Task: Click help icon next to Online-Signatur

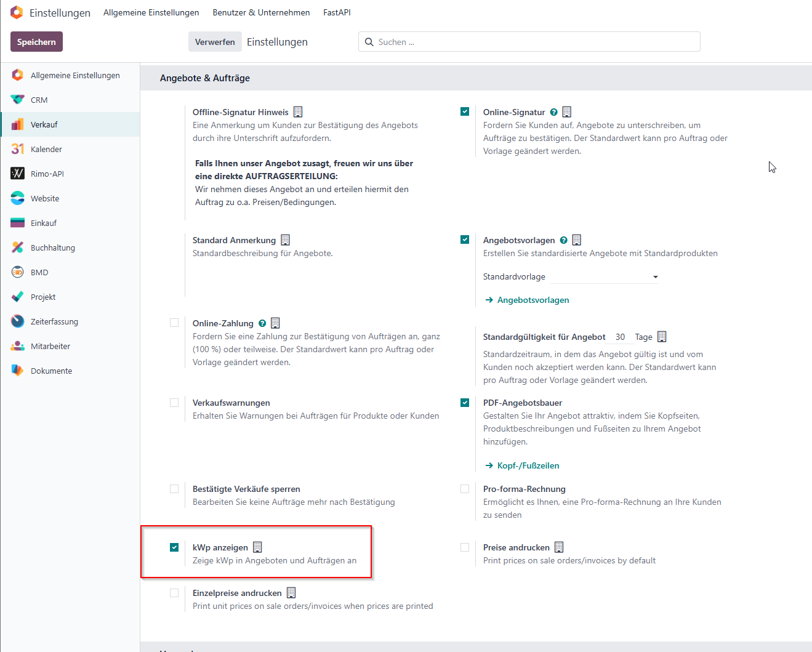Action: (x=553, y=112)
